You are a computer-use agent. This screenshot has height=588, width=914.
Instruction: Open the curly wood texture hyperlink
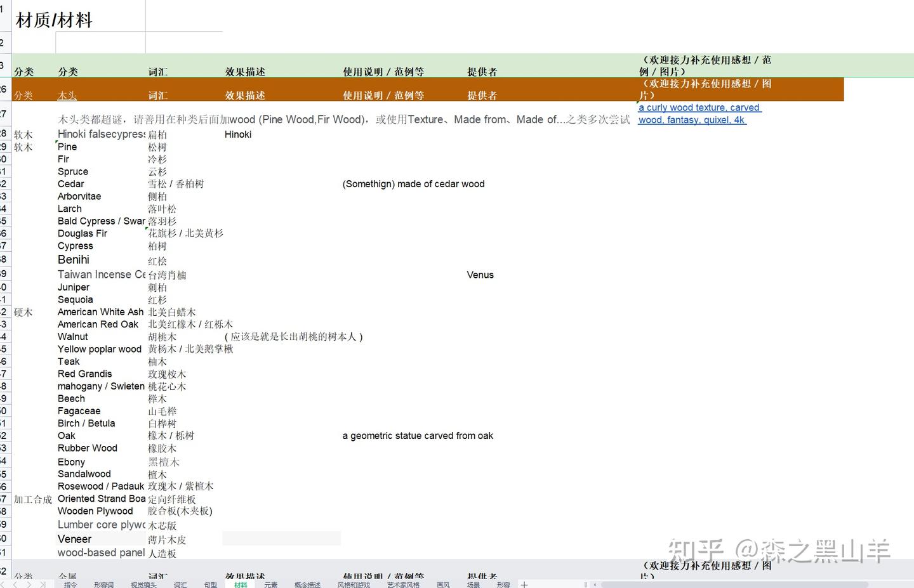coord(699,114)
